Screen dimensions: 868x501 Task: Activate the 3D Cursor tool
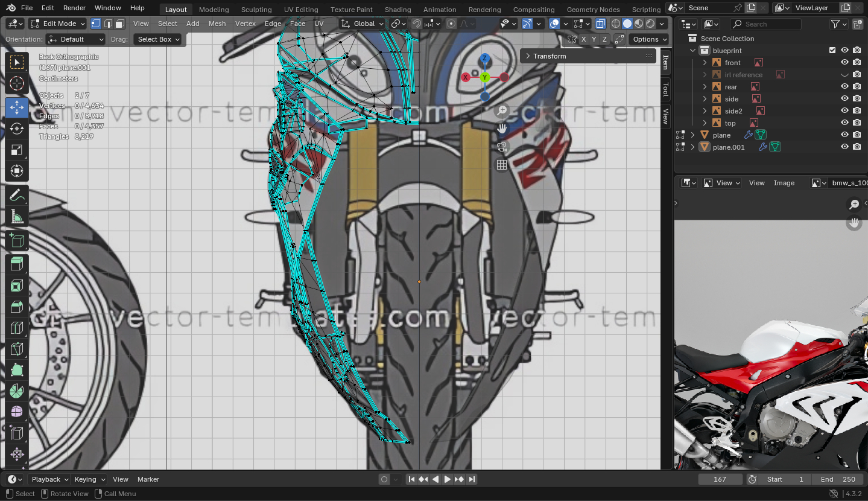click(x=17, y=83)
